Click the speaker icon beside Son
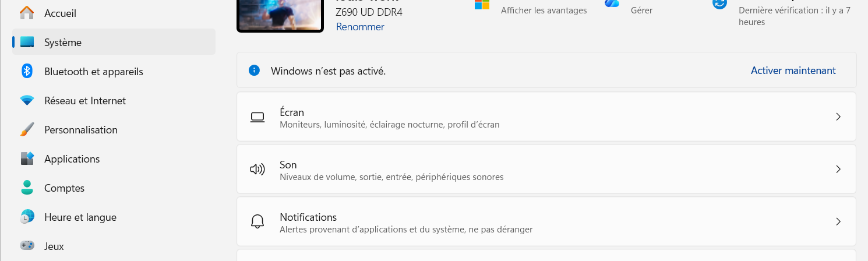The width and height of the screenshot is (868, 261). tap(257, 170)
